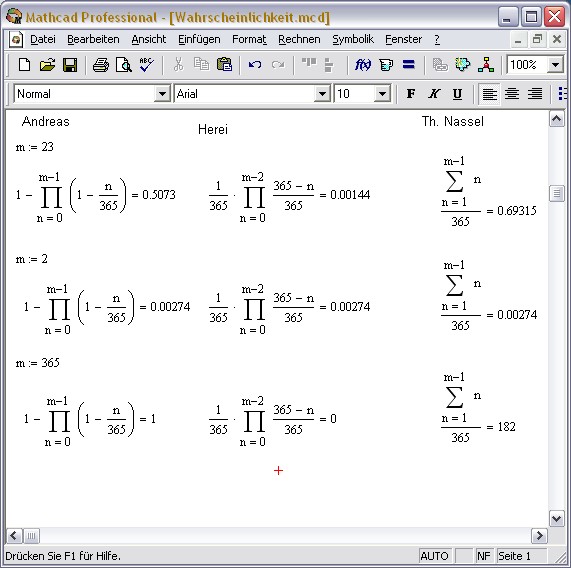Open component wizard puzzle icon
Viewport: 571px width, 568px height.
463,65
